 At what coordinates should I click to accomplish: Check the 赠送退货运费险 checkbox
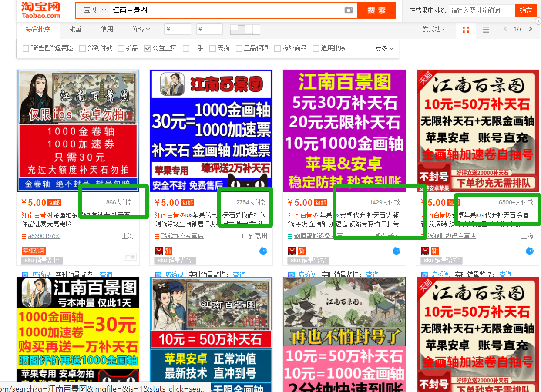26,48
